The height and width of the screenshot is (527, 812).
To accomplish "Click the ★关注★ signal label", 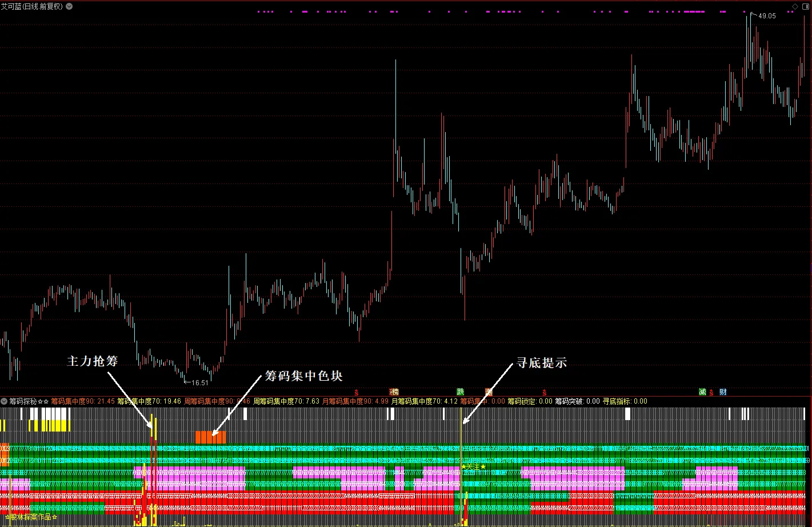I will pos(473,467).
